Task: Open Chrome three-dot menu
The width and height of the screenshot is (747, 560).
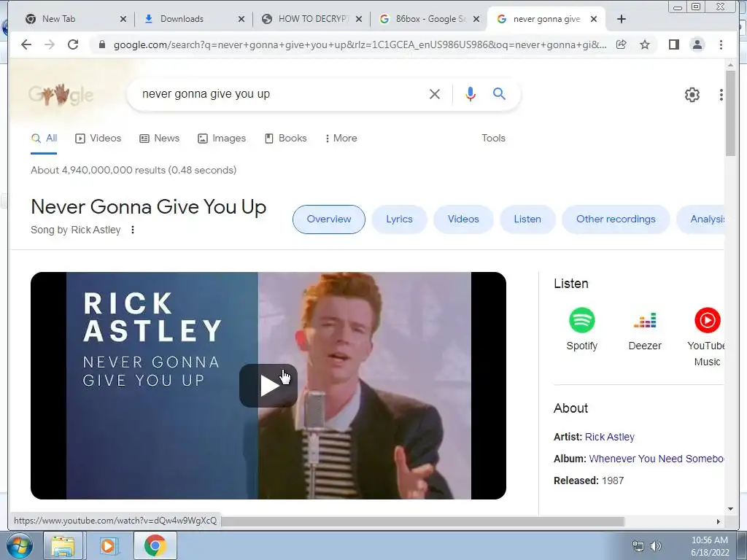Action: tap(721, 44)
